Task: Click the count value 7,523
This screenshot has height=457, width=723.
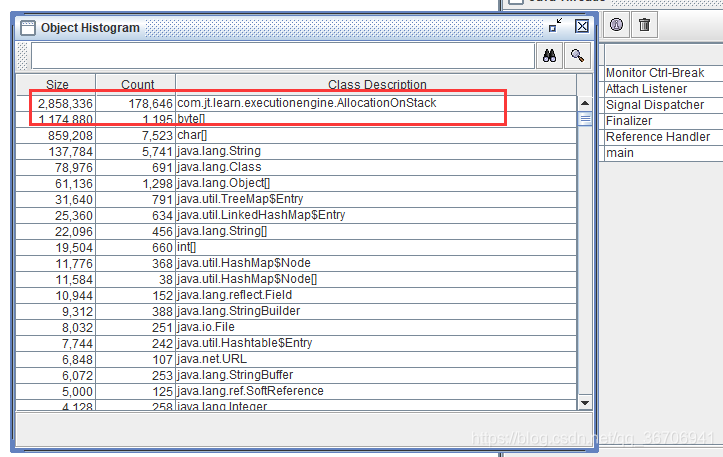Action: pos(157,136)
